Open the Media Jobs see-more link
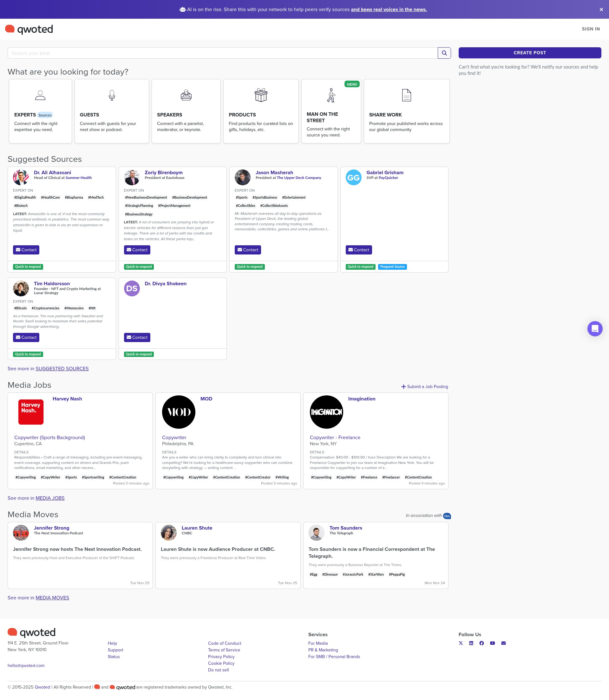Viewport: 609px width, 700px height. tap(50, 499)
